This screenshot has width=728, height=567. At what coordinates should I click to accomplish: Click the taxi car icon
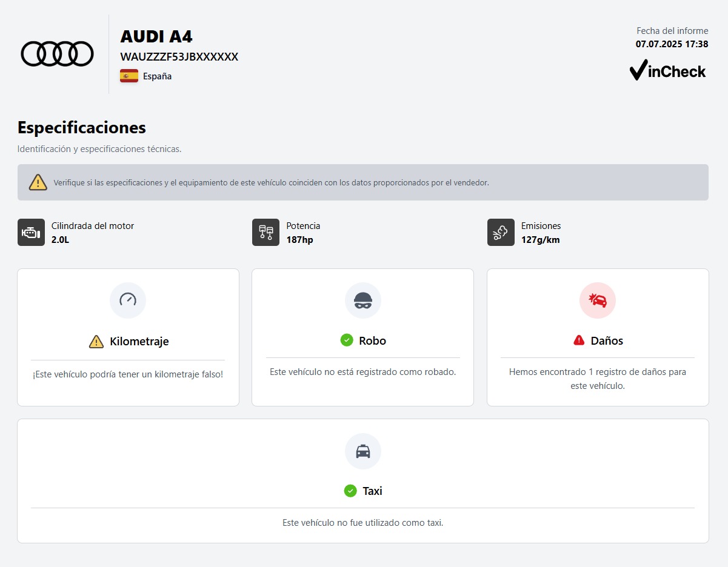[x=362, y=451]
